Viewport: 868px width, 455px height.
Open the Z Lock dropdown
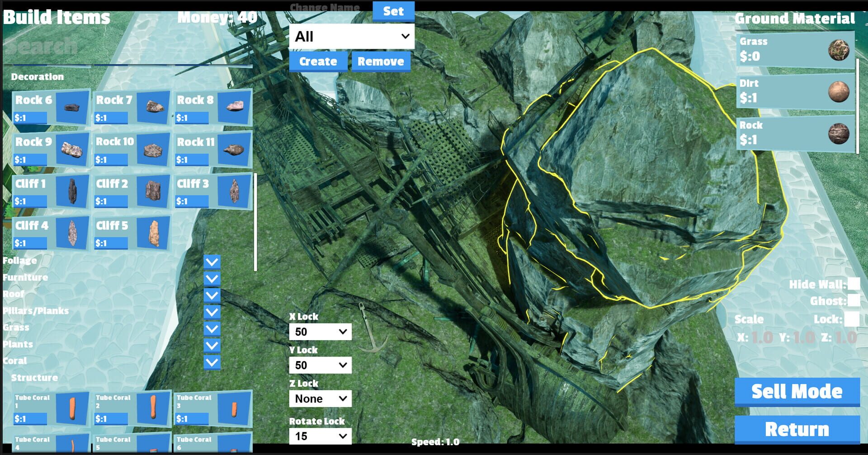point(320,398)
